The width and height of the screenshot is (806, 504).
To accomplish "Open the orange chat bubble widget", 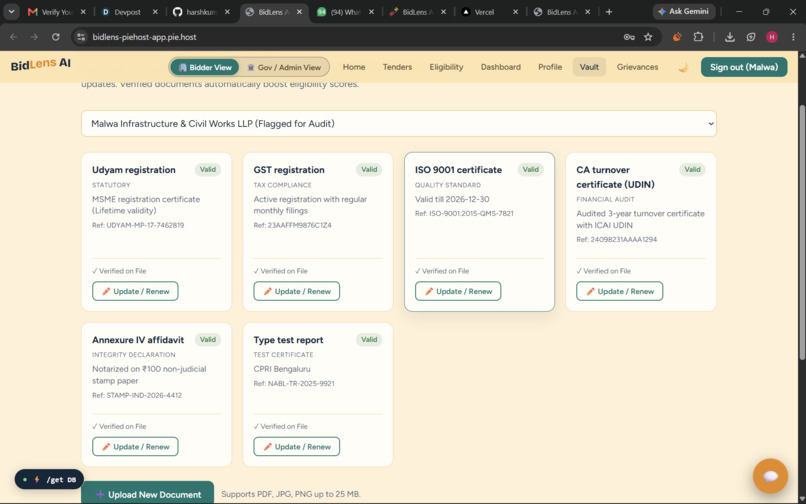I will [770, 476].
